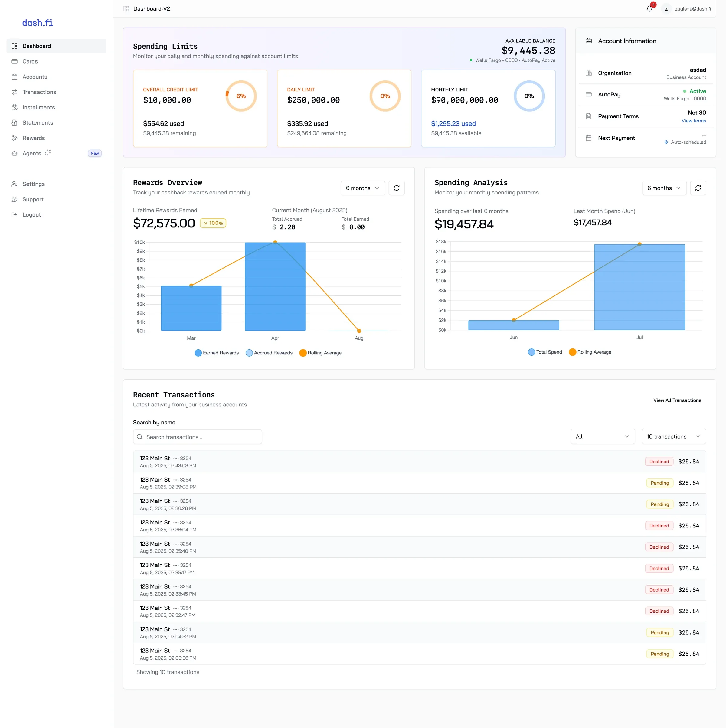Click the 100% badge beside Lifetime Rewards
726x728 pixels.
click(x=213, y=223)
